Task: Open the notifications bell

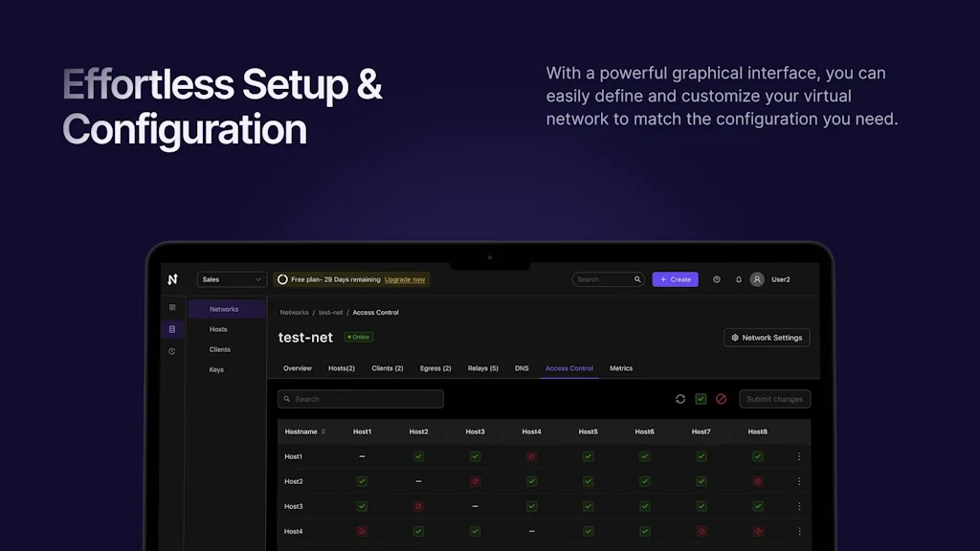Action: click(x=739, y=279)
